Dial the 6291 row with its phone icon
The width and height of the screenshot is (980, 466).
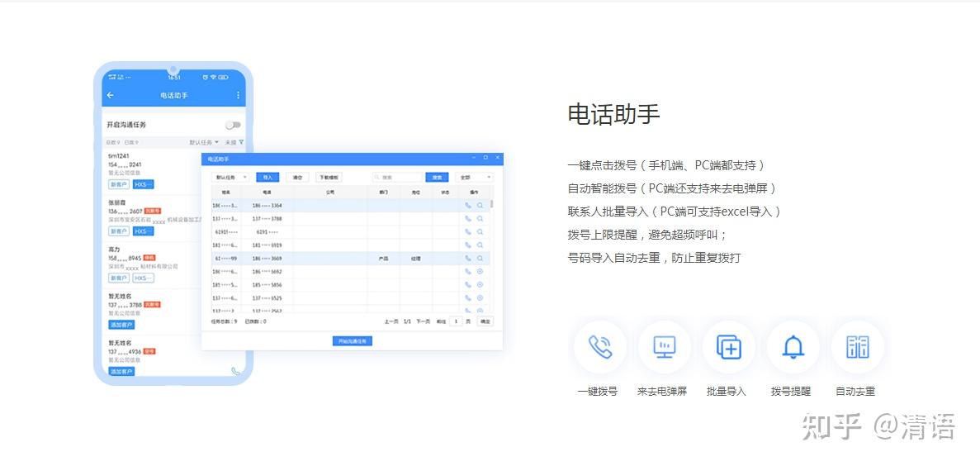point(468,231)
